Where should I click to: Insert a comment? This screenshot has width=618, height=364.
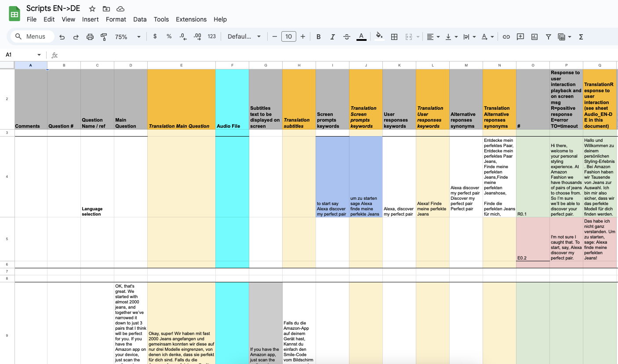520,37
